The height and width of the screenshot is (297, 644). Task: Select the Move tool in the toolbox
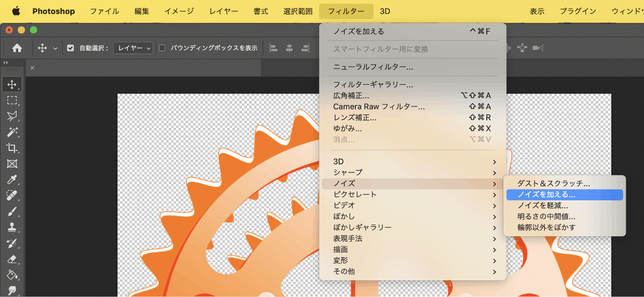coord(12,85)
